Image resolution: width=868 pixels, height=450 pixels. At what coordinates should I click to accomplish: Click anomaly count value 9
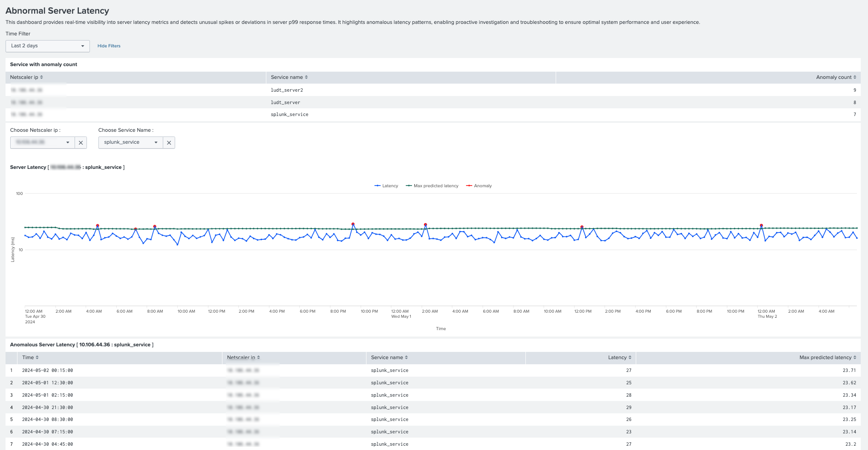pyautogui.click(x=854, y=90)
